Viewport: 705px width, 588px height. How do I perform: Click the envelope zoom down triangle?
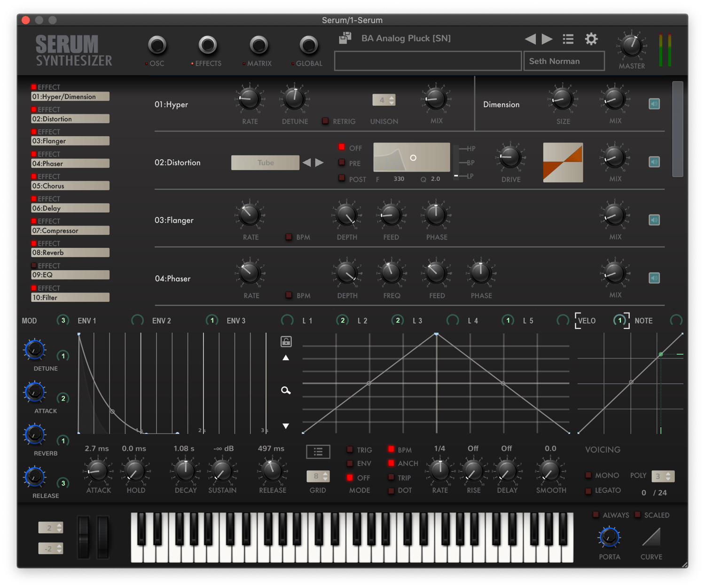[286, 426]
